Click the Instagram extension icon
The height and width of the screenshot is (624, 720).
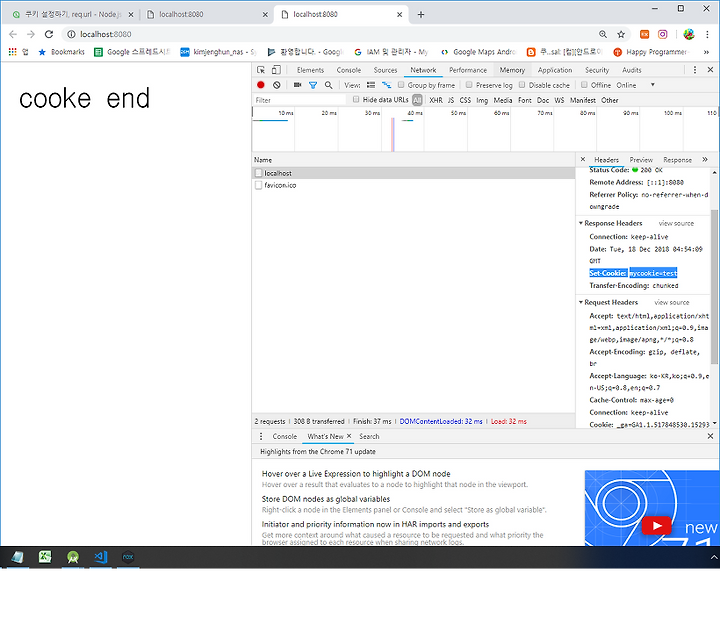pyautogui.click(x=663, y=34)
